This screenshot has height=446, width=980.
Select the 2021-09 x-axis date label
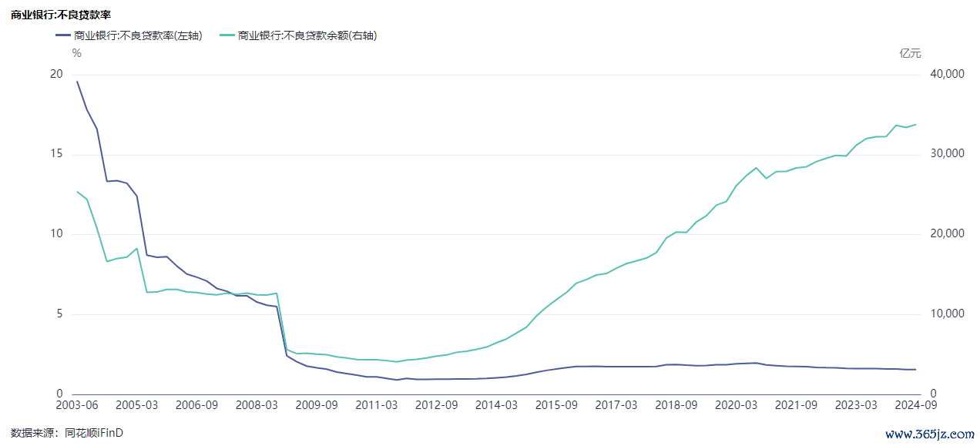click(x=795, y=405)
